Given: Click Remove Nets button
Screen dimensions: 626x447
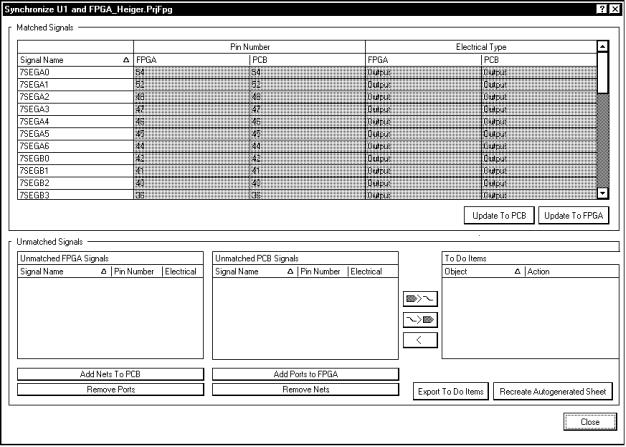Looking at the screenshot, I should pyautogui.click(x=305, y=389).
